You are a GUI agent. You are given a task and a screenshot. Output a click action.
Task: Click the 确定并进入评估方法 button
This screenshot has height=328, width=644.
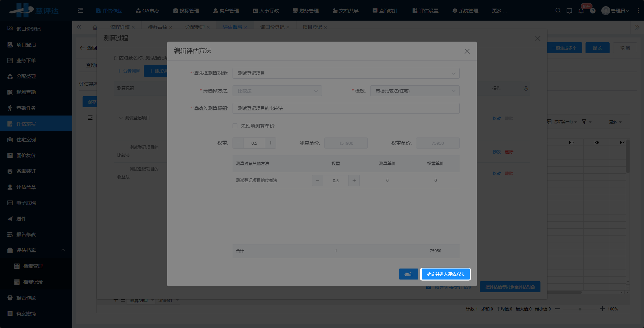446,274
